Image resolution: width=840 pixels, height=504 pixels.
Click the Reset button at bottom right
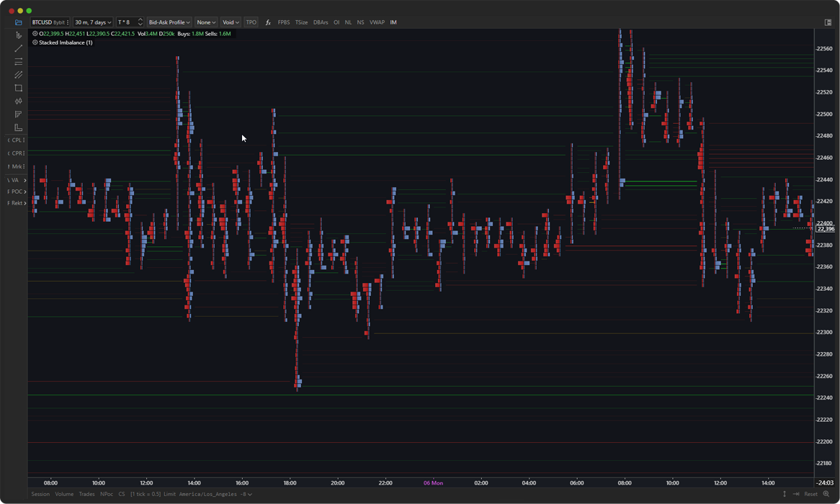click(810, 494)
